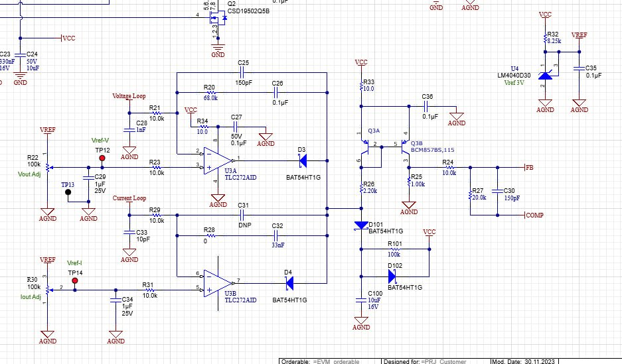This screenshot has height=364, width=622.
Task: Select the R26 2.20k resistor symbol
Action: [361, 188]
